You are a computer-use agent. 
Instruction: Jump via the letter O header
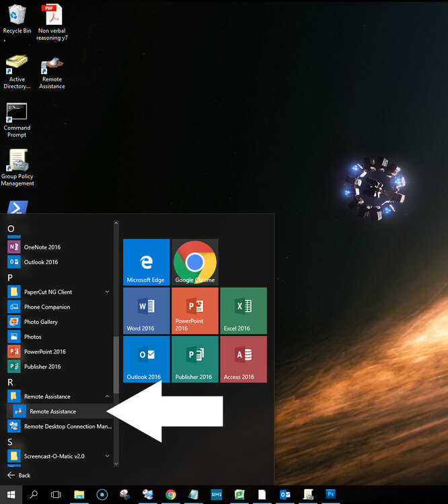point(11,228)
